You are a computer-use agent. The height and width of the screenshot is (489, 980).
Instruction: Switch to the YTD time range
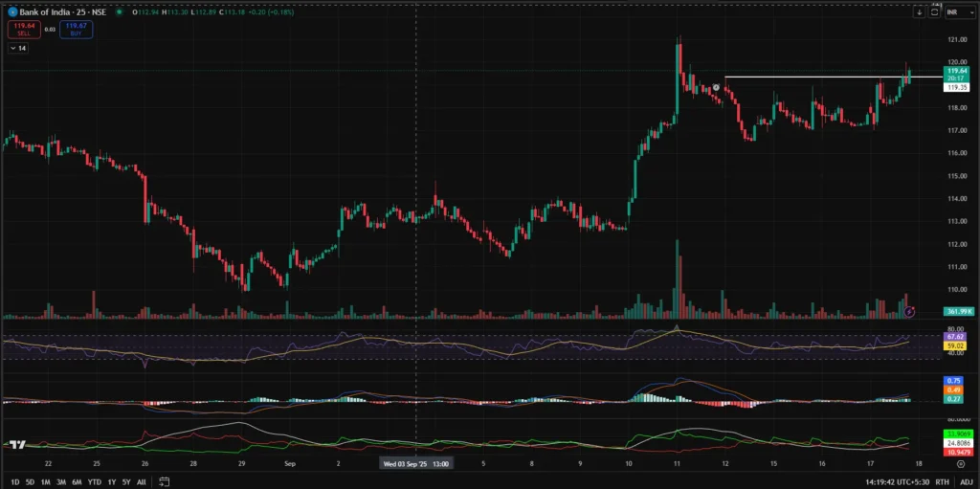(x=95, y=481)
